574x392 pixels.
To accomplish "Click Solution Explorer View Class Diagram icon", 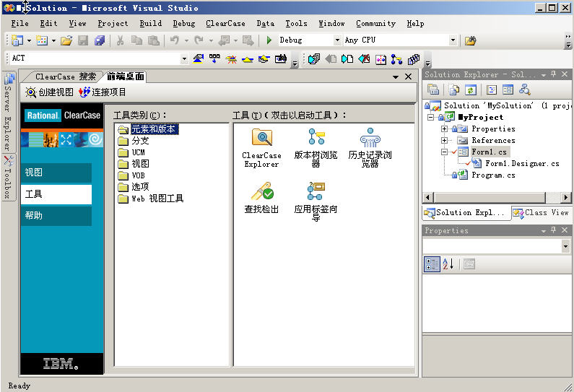I will click(x=525, y=90).
